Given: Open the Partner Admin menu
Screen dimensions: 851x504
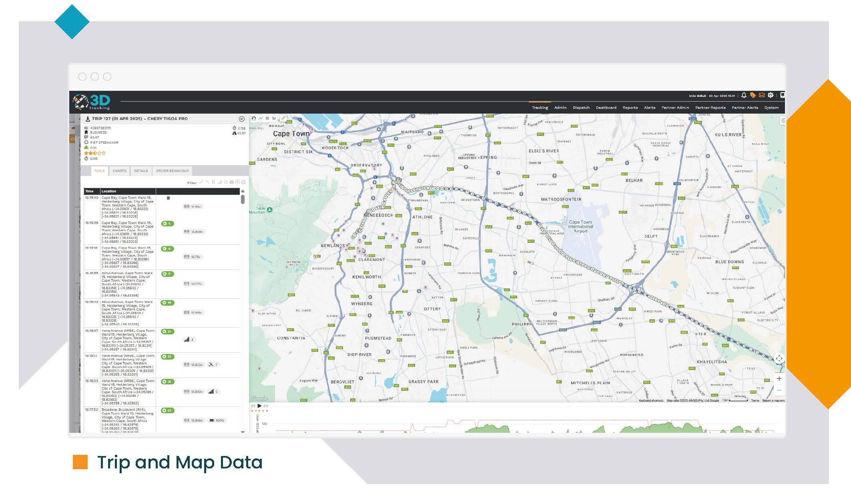Looking at the screenshot, I should 675,108.
